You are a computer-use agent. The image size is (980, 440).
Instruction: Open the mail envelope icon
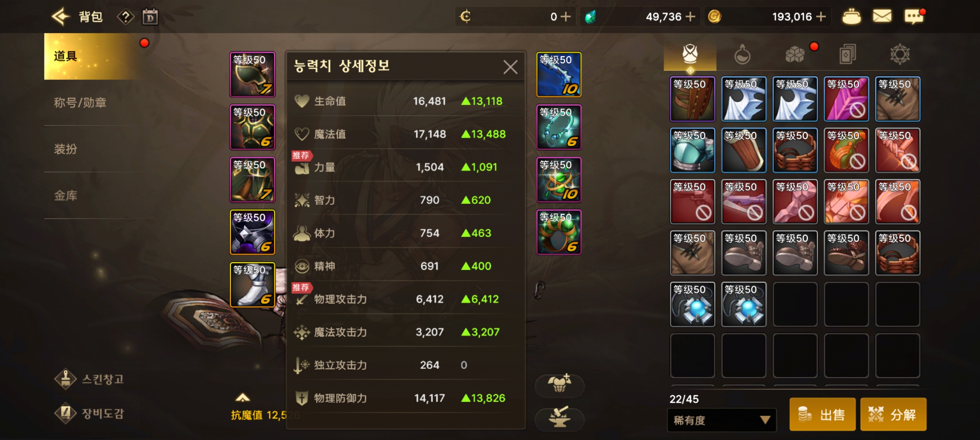coord(882,17)
